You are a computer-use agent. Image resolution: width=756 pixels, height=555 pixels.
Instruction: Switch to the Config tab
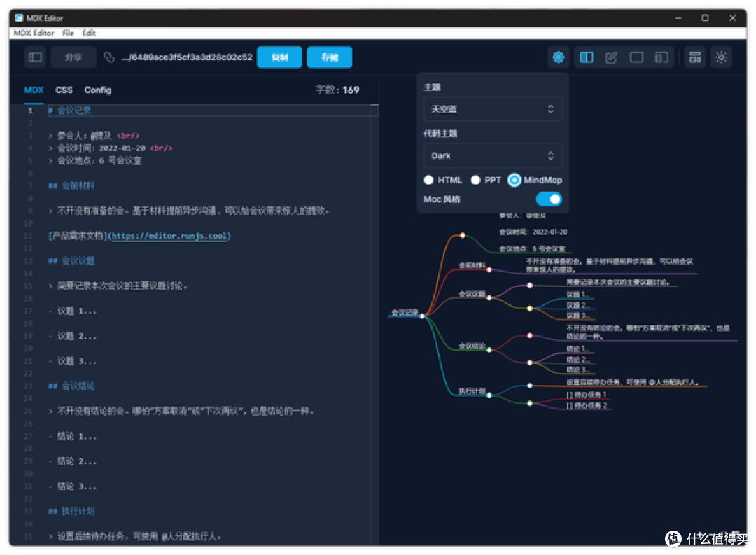pos(98,90)
